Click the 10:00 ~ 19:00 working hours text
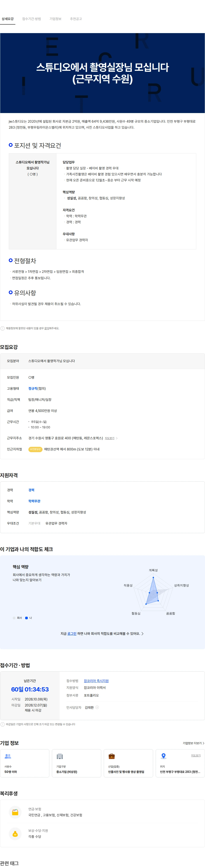 tap(40, 427)
